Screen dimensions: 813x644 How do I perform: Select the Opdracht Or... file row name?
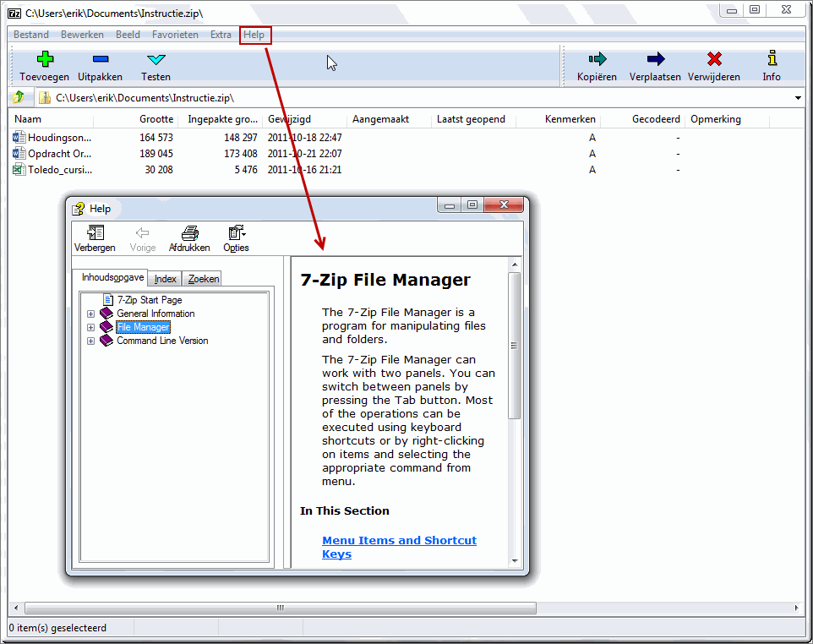60,154
